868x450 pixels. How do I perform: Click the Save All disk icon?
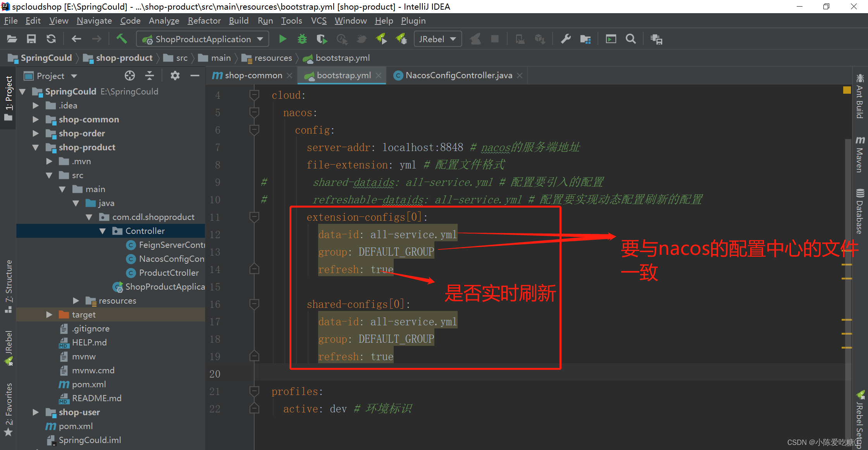pos(31,39)
